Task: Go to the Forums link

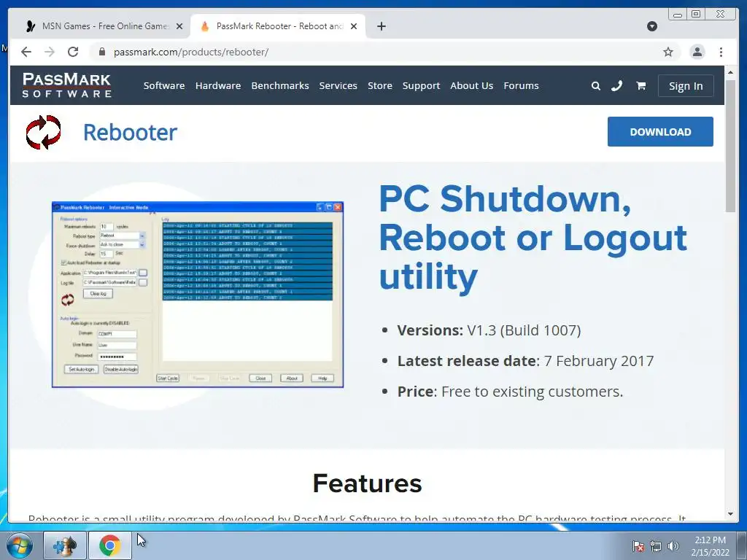Action: click(x=521, y=86)
